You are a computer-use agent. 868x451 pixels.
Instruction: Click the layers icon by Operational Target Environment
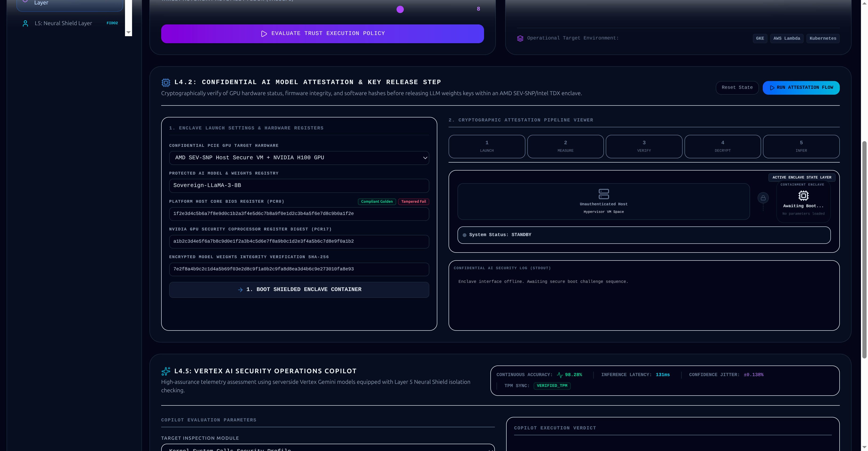520,38
